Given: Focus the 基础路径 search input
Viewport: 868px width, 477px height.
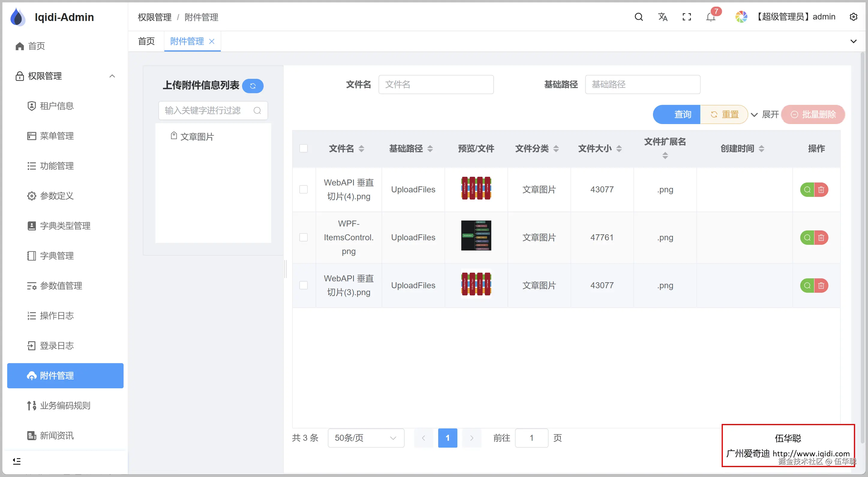Looking at the screenshot, I should pyautogui.click(x=642, y=84).
